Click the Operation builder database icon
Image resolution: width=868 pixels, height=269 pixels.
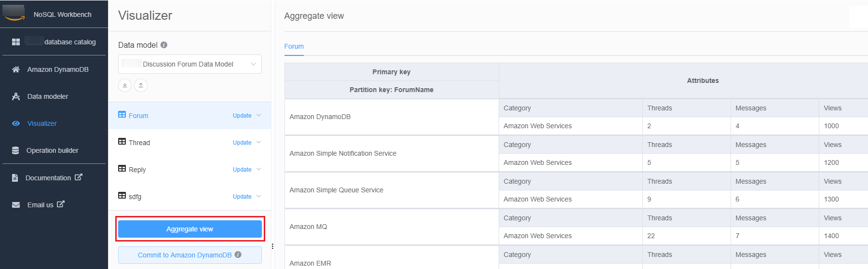(x=16, y=150)
